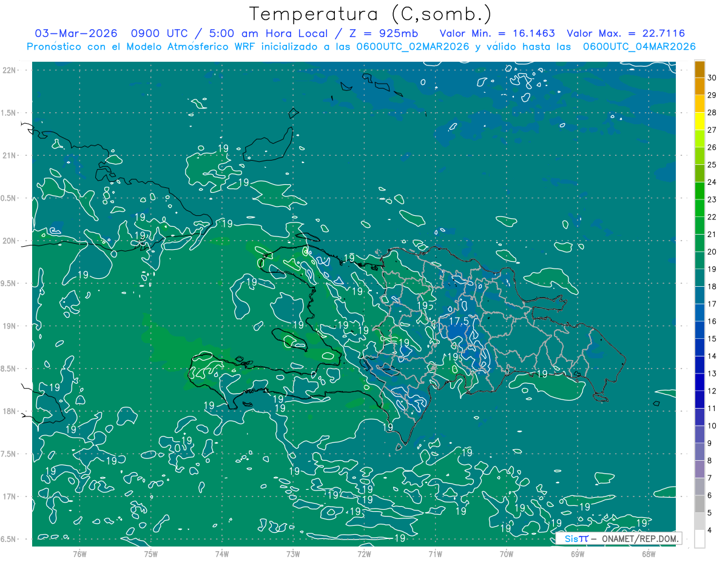Click the '24' value on color scale

[x=712, y=182]
